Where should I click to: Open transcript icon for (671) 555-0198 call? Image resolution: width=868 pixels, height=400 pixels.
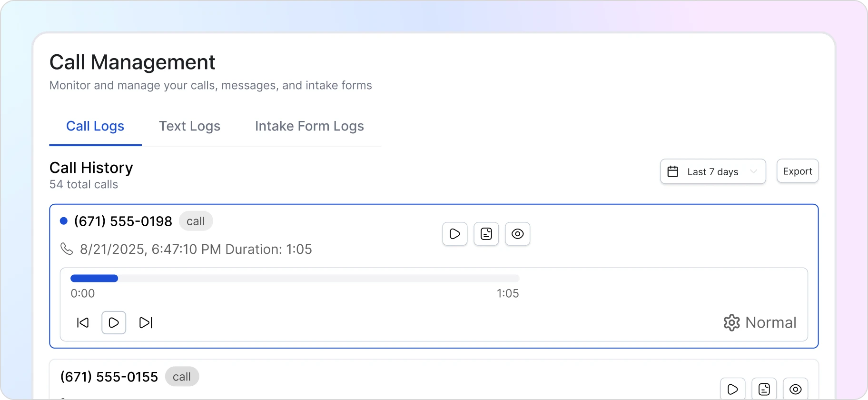[486, 234]
